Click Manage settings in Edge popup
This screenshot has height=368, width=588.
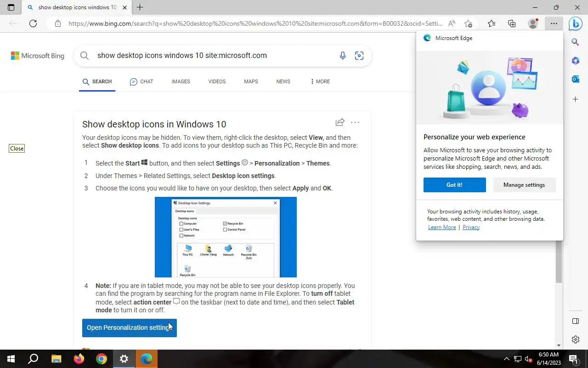pos(524,185)
